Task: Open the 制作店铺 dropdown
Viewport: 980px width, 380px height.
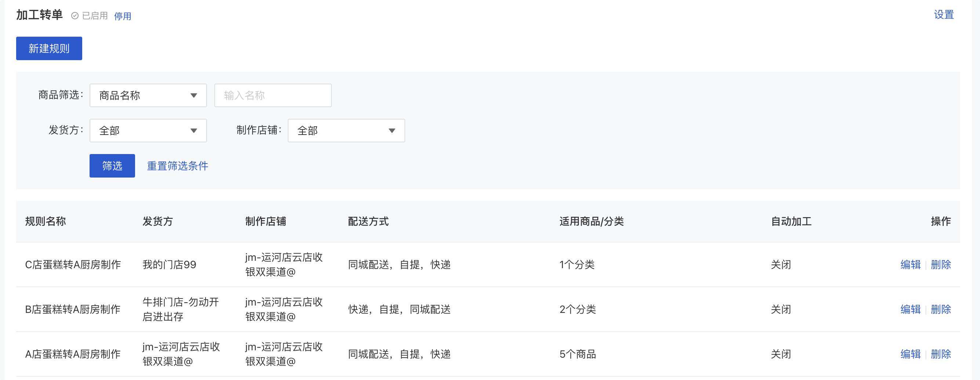Action: [346, 131]
